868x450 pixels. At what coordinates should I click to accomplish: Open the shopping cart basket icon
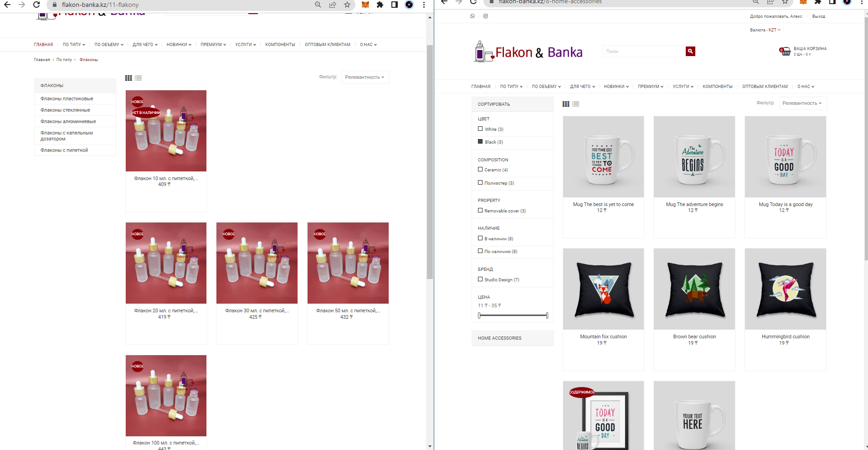tap(785, 51)
